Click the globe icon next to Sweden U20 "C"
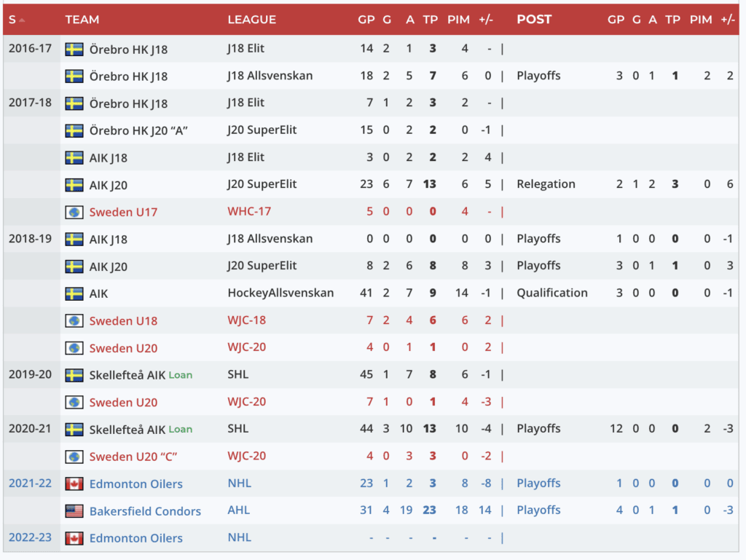Image resolution: width=746 pixels, height=560 pixels. [74, 457]
